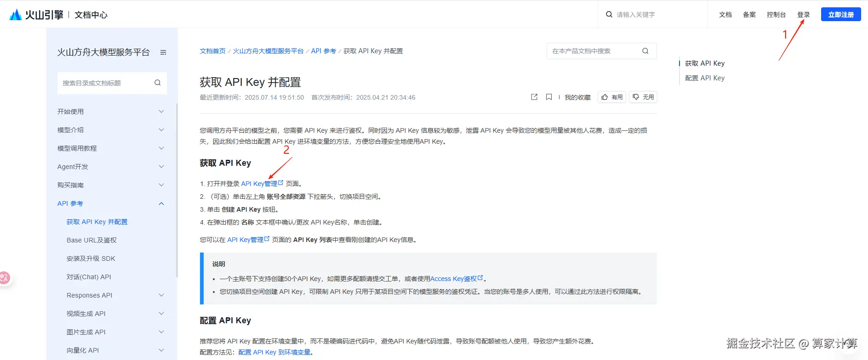
Task: Open 控制台 in the top navigation
Action: (x=777, y=15)
